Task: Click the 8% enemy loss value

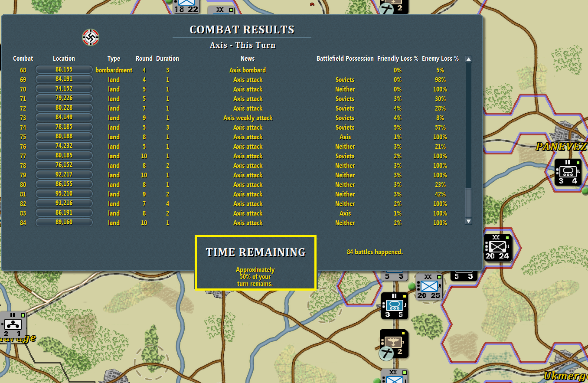Action: click(440, 118)
